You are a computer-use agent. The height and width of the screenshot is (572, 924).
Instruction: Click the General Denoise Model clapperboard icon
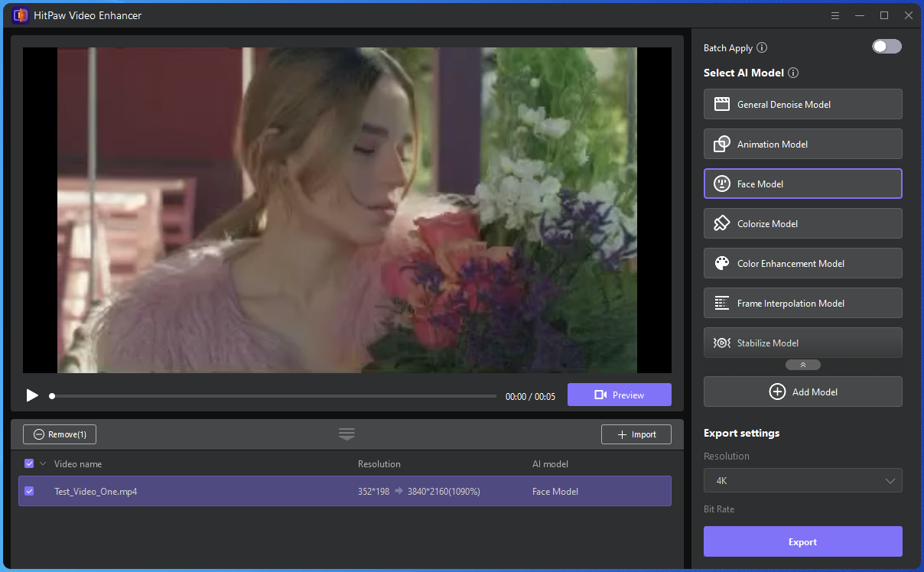pos(721,104)
